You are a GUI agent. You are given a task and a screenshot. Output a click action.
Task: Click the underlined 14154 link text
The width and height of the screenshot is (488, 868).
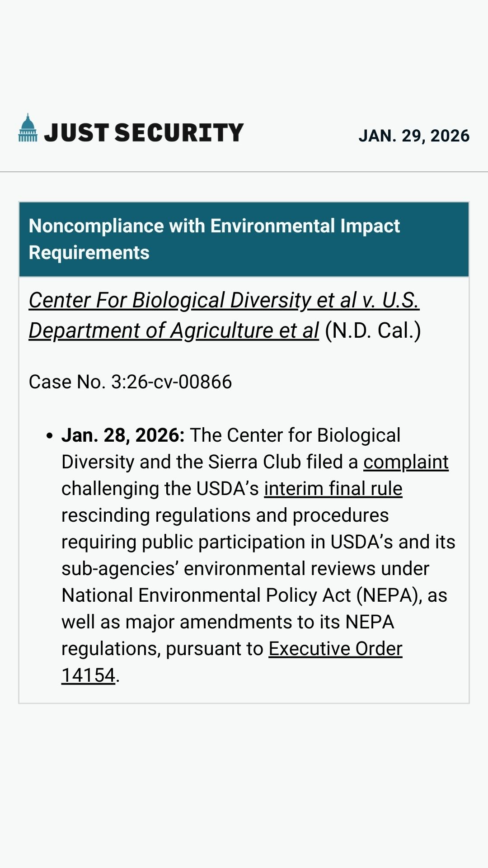(x=89, y=675)
